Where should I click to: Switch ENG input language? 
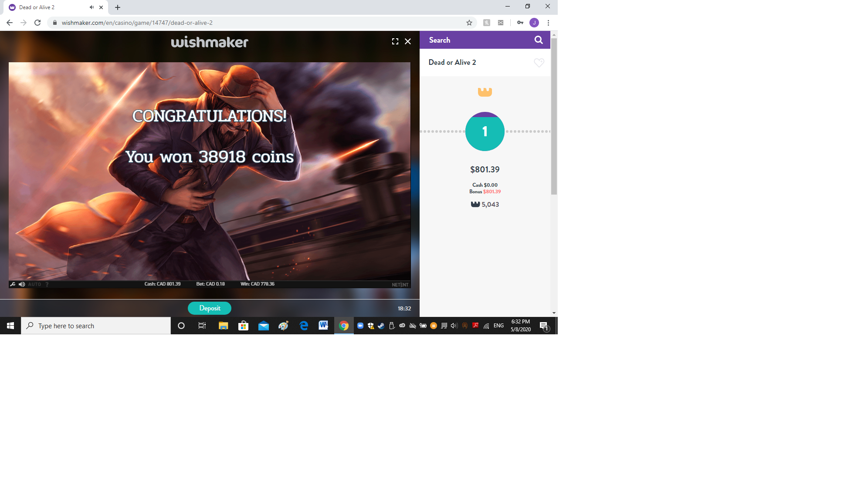click(x=498, y=326)
